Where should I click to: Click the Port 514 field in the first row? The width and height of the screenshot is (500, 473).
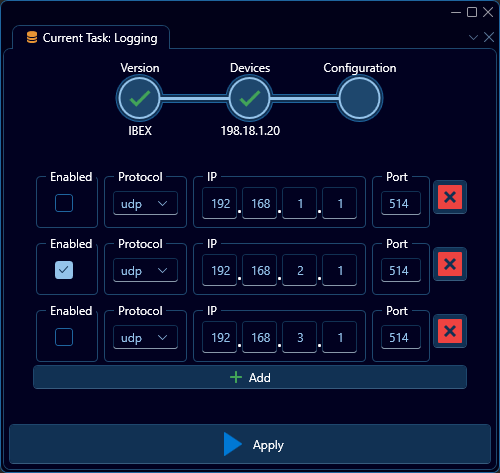coord(401,203)
